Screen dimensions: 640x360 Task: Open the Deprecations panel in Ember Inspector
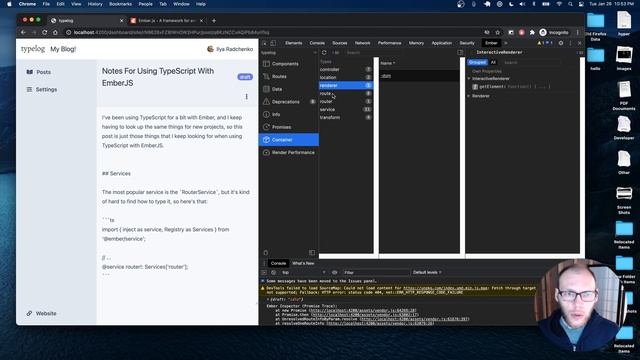pyautogui.click(x=289, y=102)
